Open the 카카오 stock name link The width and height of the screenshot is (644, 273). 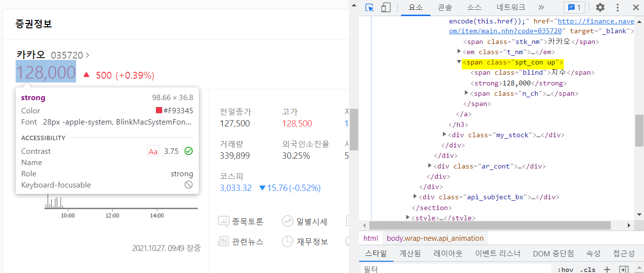click(x=31, y=55)
